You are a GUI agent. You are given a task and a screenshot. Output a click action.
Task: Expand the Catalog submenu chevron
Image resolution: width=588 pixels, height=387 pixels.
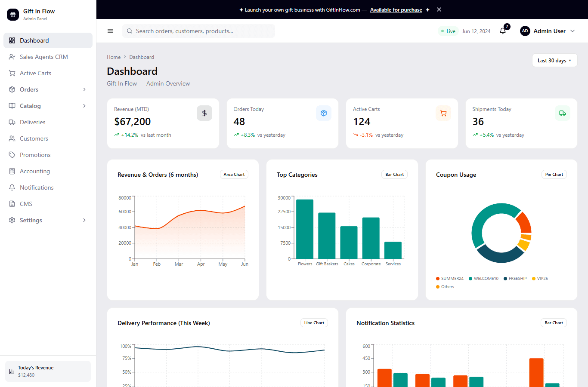[84, 106]
